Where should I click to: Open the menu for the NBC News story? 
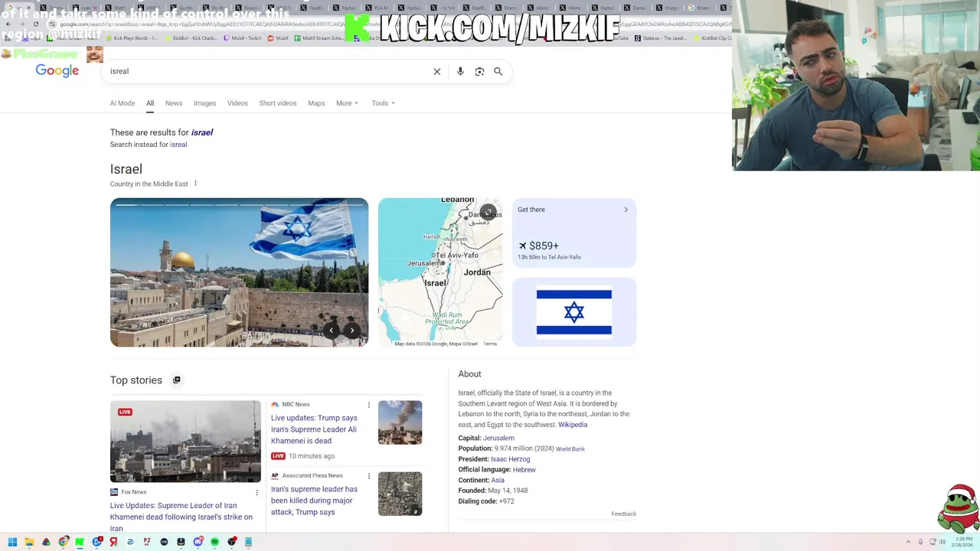coord(369,405)
